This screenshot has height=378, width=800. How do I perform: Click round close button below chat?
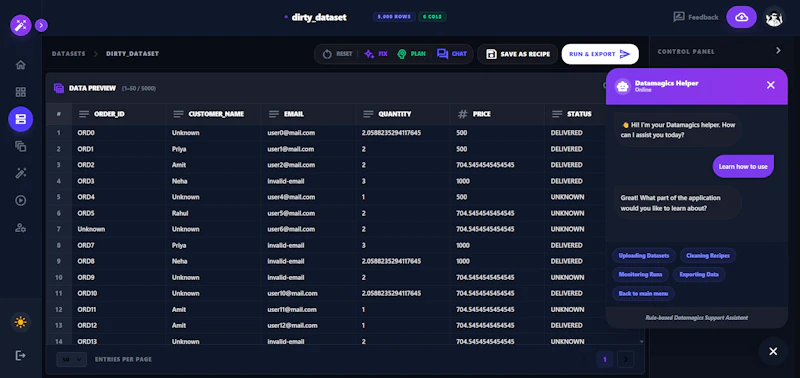773,351
